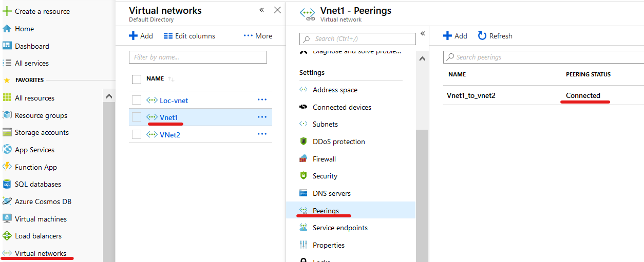The width and height of the screenshot is (644, 262).
Task: Open the All services list icon
Action: tap(7, 63)
